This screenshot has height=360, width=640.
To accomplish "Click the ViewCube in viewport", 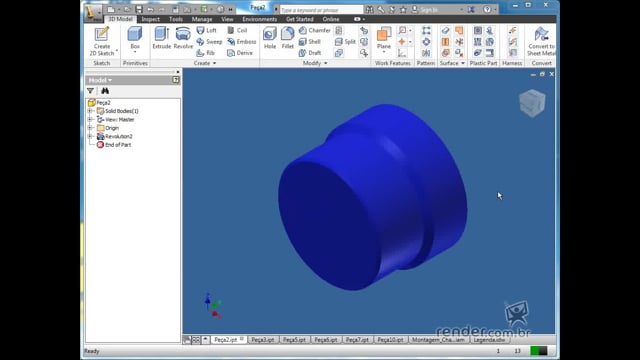I will (x=532, y=103).
